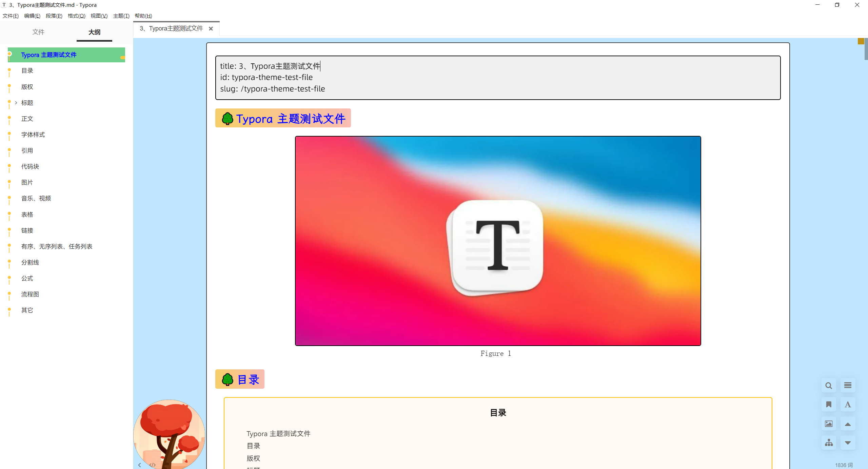
Task: Click the floating bookmark button
Action: click(829, 404)
